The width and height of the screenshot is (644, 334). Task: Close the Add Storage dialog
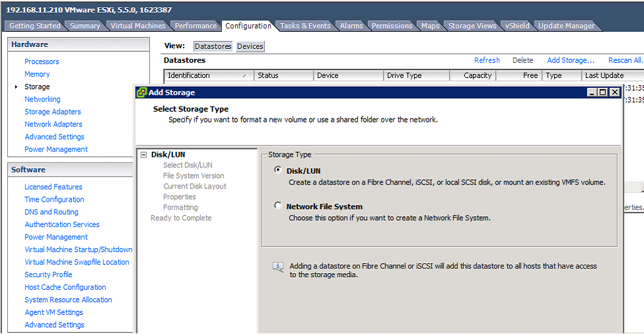click(x=614, y=93)
